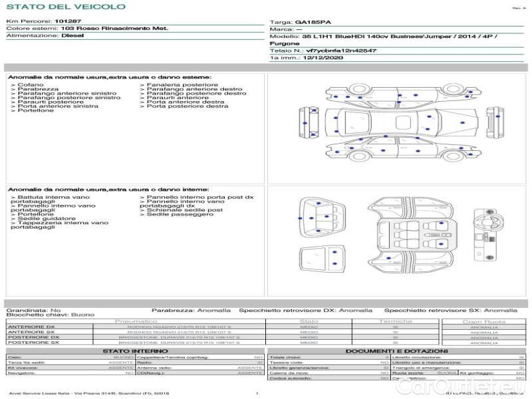The height and width of the screenshot is (399, 532).
Task: Select the 'Antenna radio:' row label
Action: pyautogui.click(x=154, y=368)
